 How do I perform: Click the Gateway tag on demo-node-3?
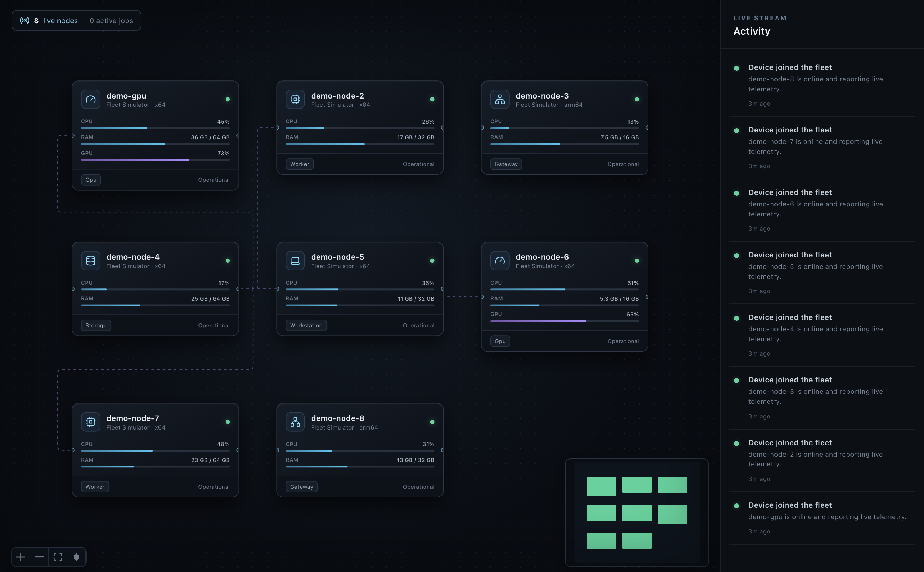[506, 164]
